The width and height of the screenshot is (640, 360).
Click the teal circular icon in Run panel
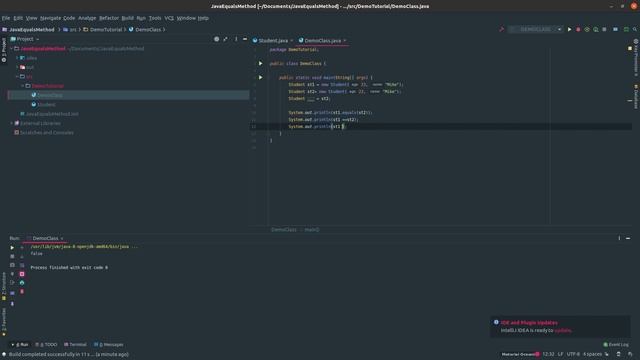click(x=22, y=282)
